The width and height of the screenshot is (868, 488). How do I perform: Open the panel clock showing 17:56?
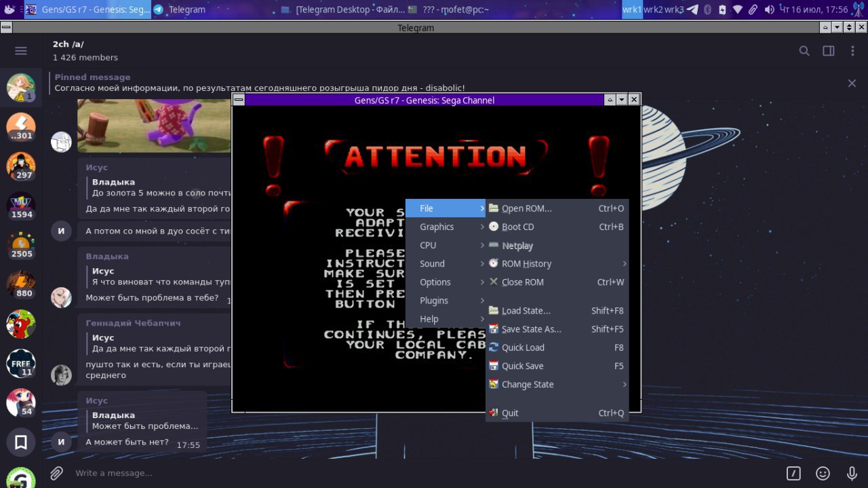pos(814,10)
